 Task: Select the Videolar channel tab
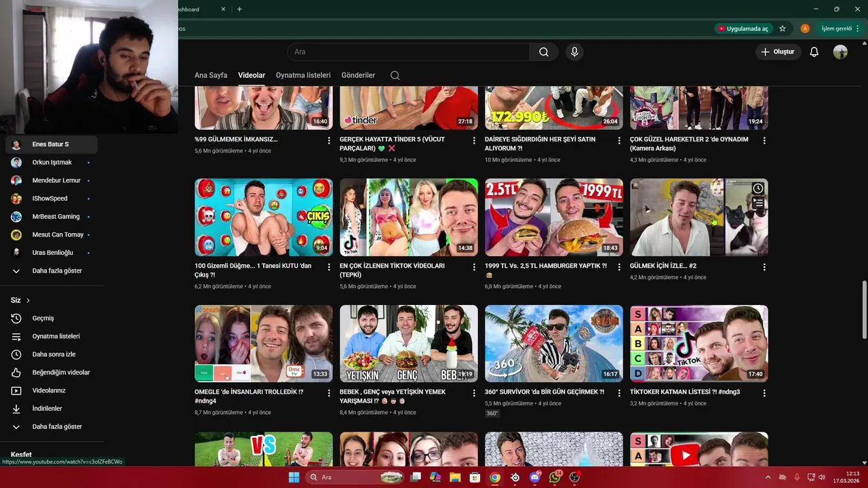(252, 75)
